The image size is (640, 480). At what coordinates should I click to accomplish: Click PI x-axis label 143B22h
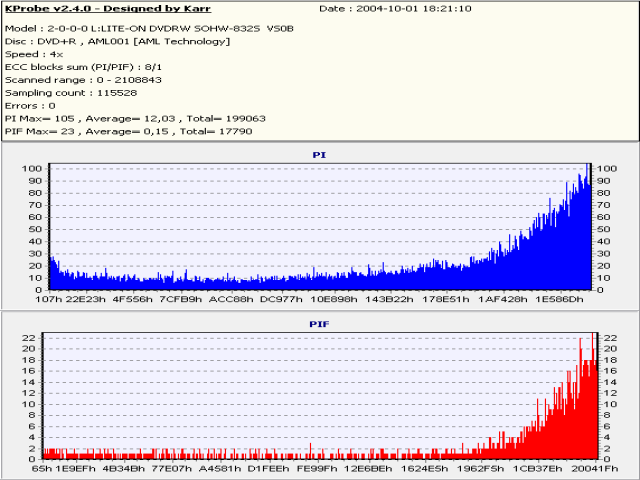389,299
